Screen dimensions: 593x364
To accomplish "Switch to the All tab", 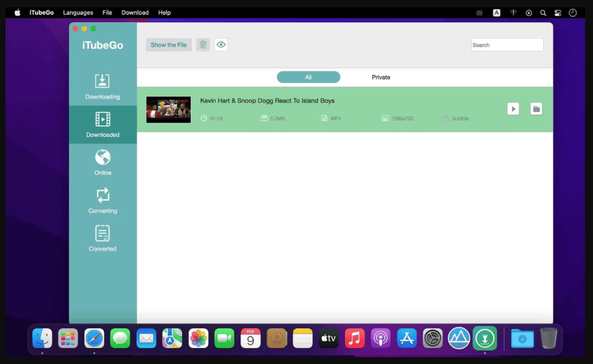I will coord(308,77).
